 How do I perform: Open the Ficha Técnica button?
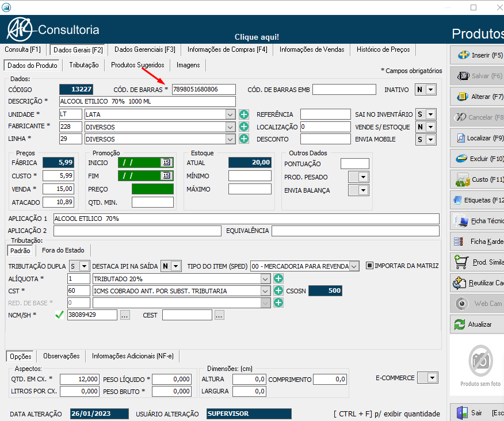coord(477,221)
